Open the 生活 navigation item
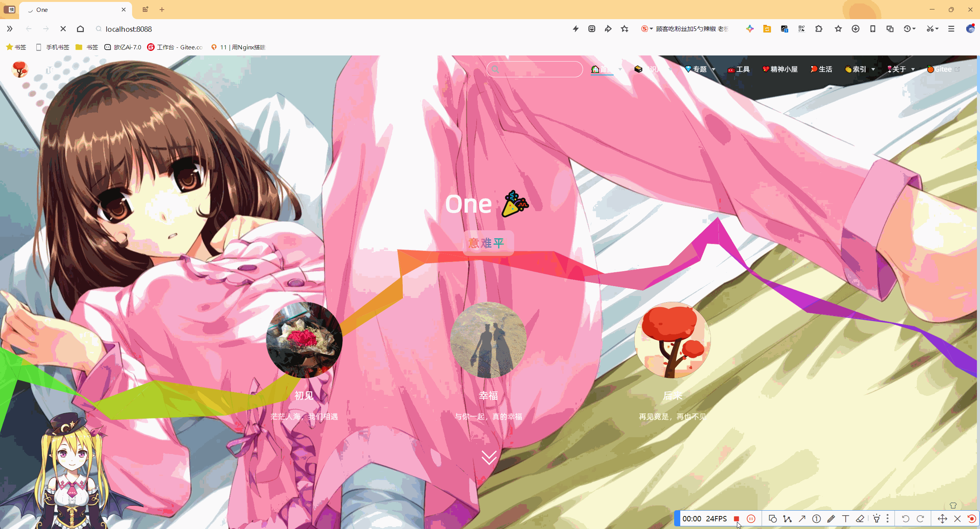Image resolution: width=980 pixels, height=529 pixels. pos(821,69)
